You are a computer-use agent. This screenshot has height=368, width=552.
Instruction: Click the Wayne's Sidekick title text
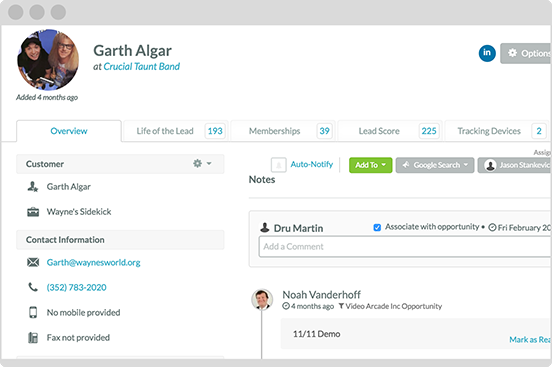tap(79, 212)
